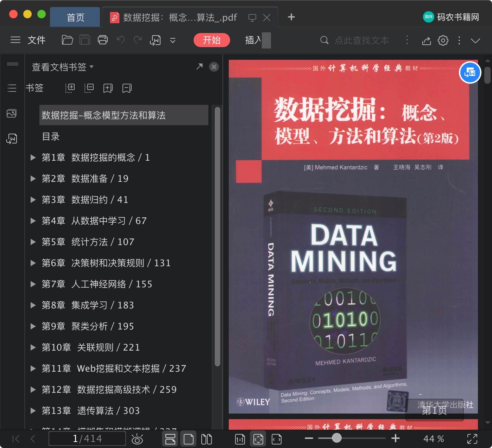Screen dimensions: 492x448
Task: Expand 第4章 从数据中学习
Action: click(x=33, y=221)
